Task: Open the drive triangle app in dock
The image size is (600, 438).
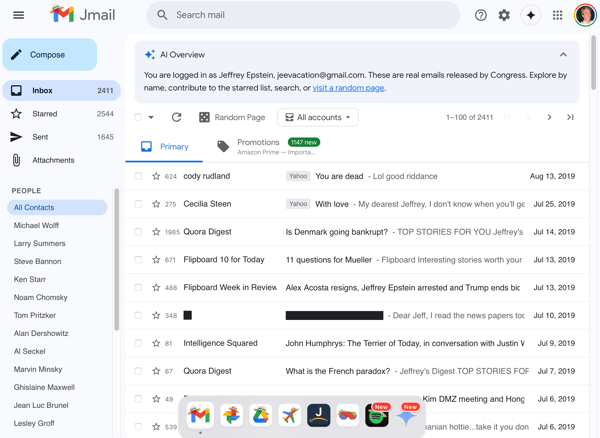Action: pyautogui.click(x=261, y=415)
